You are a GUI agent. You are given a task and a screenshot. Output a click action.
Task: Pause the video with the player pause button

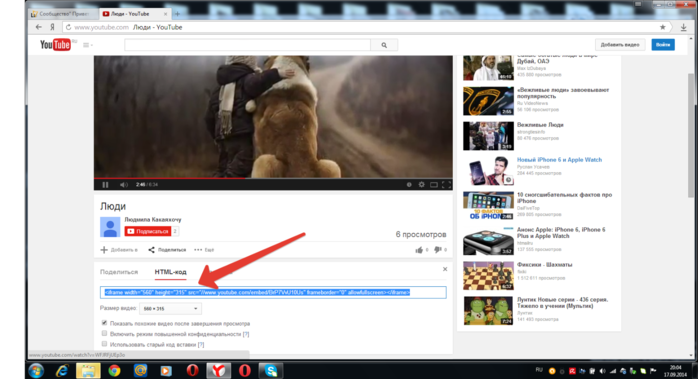tap(106, 184)
